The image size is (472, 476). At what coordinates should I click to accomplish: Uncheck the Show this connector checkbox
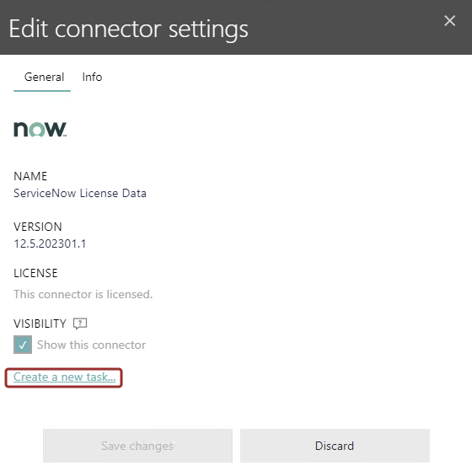pyautogui.click(x=23, y=345)
